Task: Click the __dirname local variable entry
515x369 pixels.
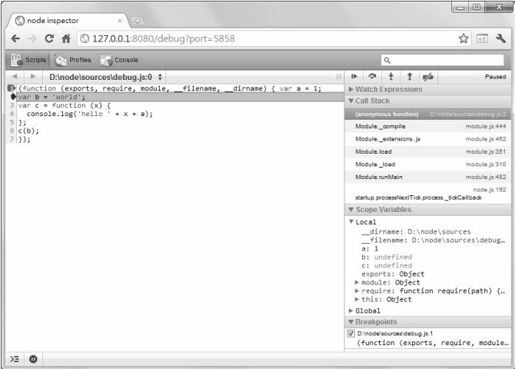Action: 416,232
